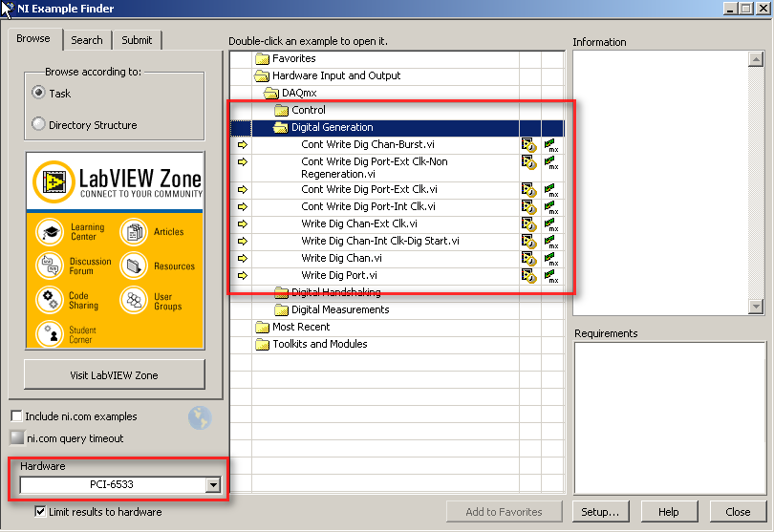The image size is (774, 532).
Task: Click the Digital Measurements folder icon
Action: point(281,309)
